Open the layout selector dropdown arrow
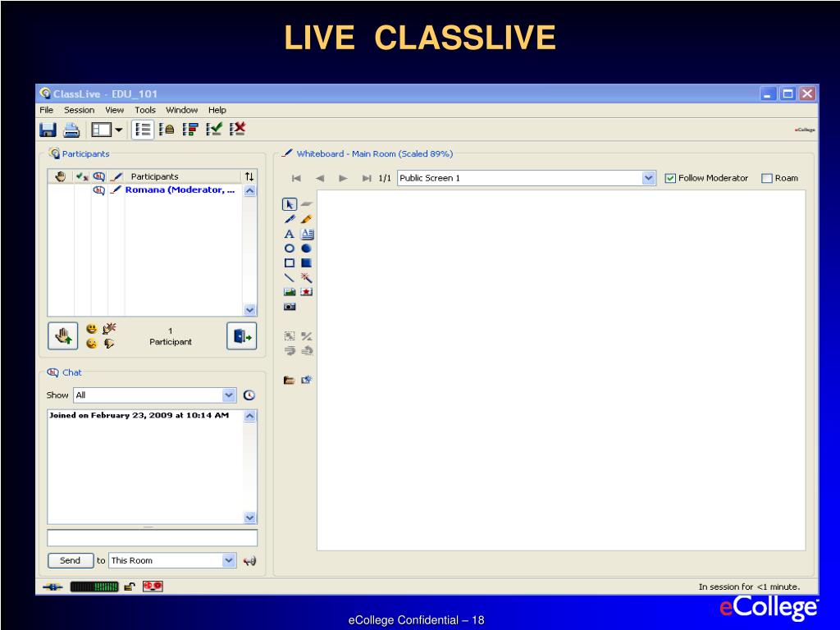 119,130
